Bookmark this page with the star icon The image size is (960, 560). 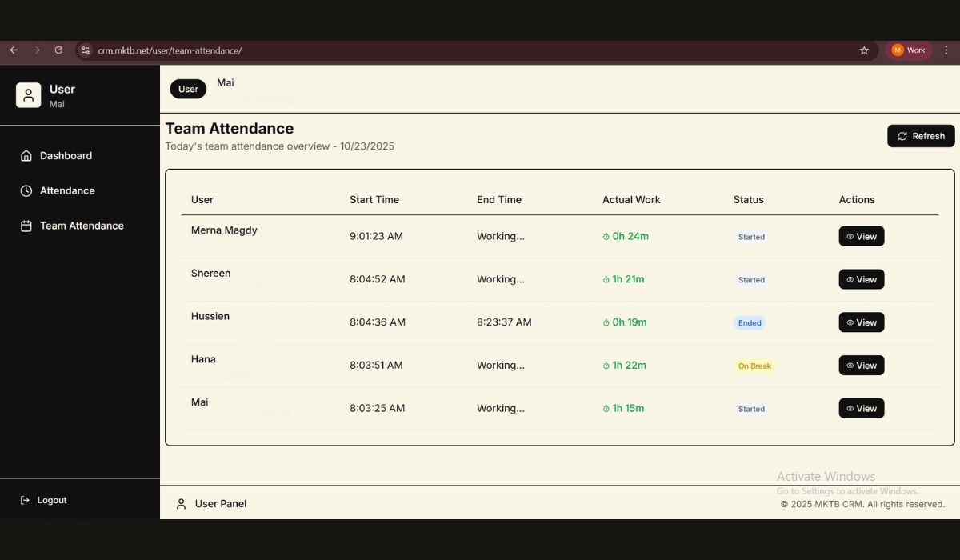click(864, 50)
